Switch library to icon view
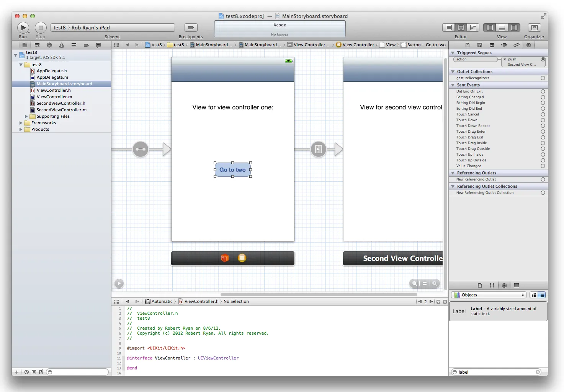Image resolution: width=564 pixels, height=392 pixels. pos(534,295)
